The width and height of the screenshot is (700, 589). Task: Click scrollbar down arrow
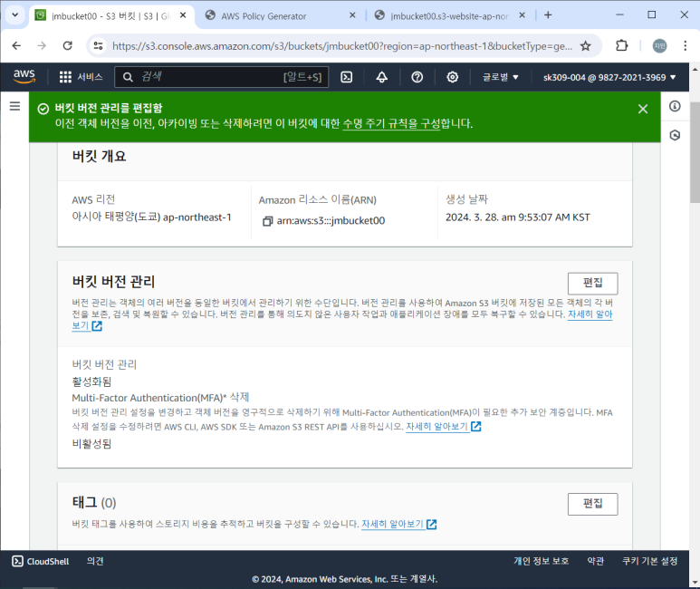pyautogui.click(x=695, y=583)
